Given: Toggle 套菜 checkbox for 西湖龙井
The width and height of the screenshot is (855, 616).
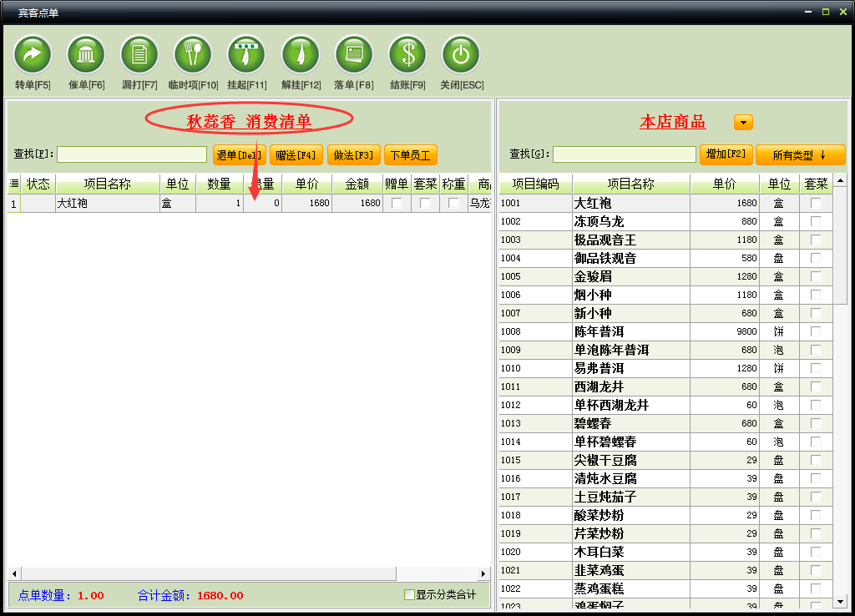Looking at the screenshot, I should tap(816, 386).
